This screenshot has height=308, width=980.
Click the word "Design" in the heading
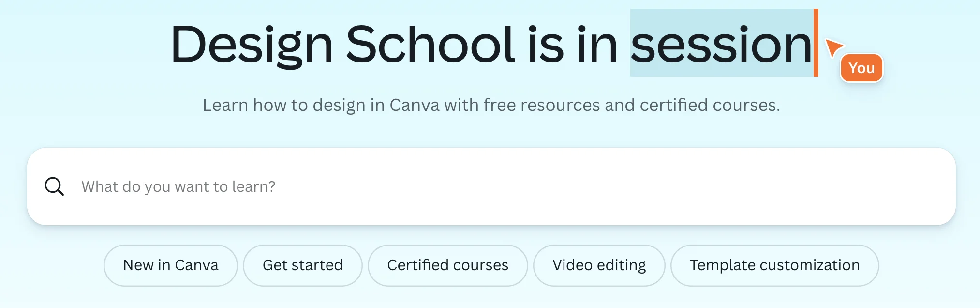(x=252, y=45)
